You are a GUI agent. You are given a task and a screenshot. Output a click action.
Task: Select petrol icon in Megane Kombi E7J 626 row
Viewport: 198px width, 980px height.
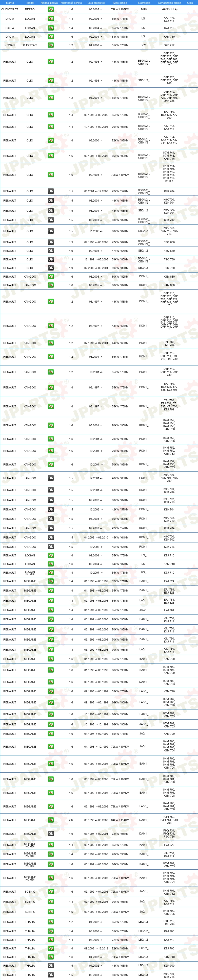[x=51, y=845]
